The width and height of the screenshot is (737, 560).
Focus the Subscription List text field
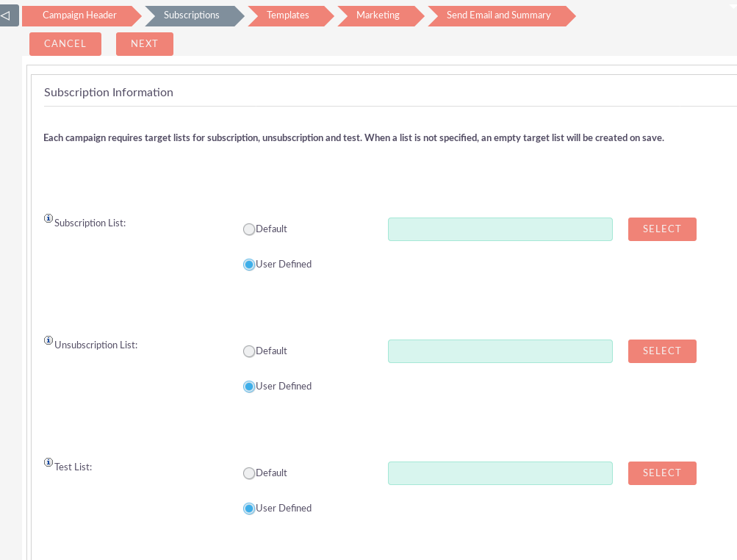pos(500,229)
